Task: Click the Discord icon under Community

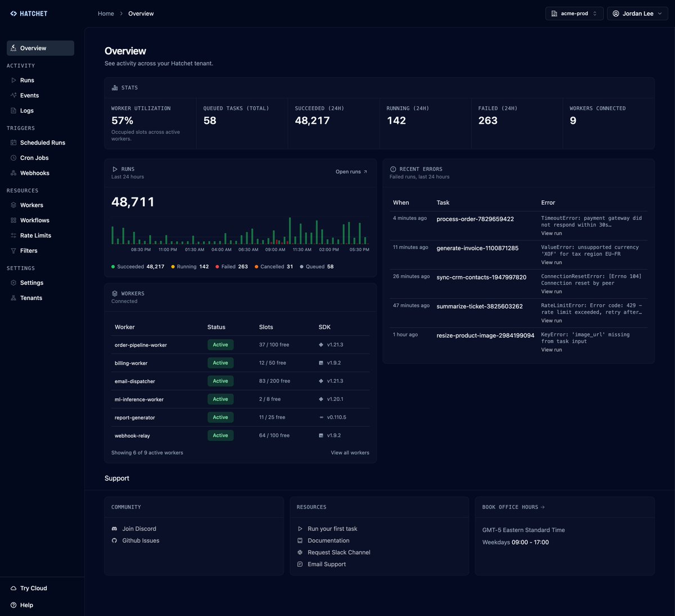Action: tap(115, 529)
